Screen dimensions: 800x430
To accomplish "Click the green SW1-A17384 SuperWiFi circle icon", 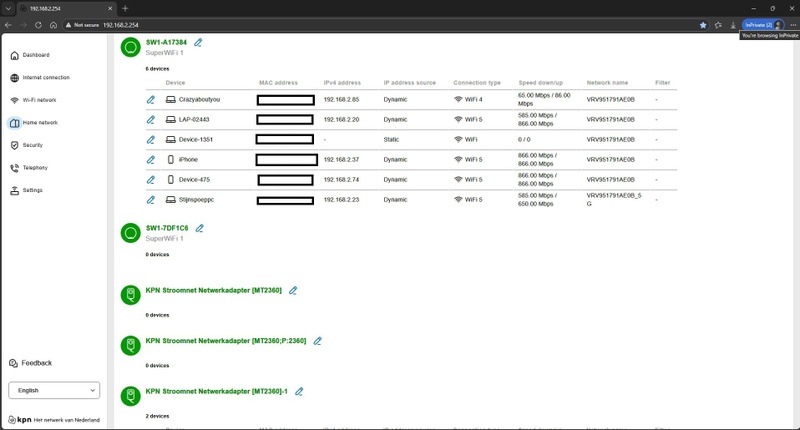I will [131, 47].
